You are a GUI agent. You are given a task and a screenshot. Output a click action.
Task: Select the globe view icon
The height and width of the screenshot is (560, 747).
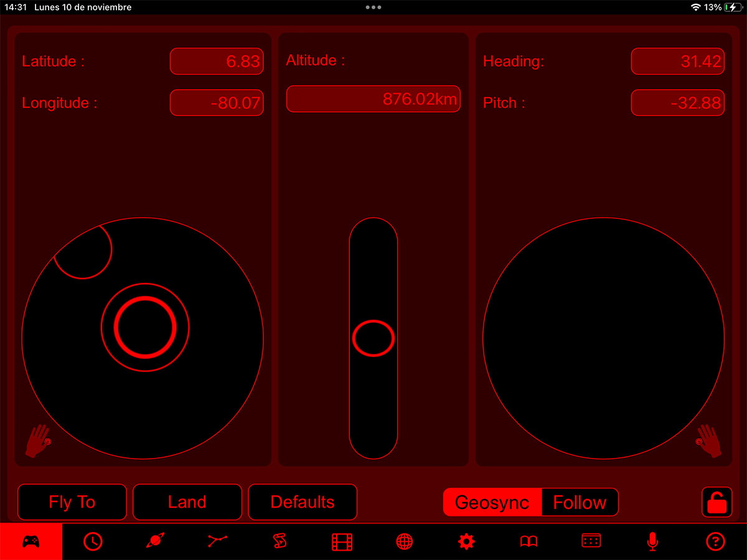point(404,541)
